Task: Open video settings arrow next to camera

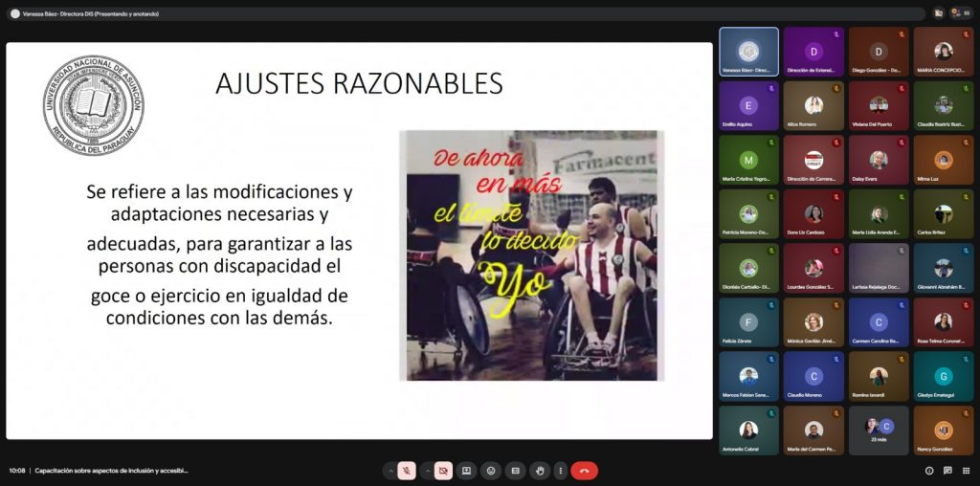Action: pos(428,471)
